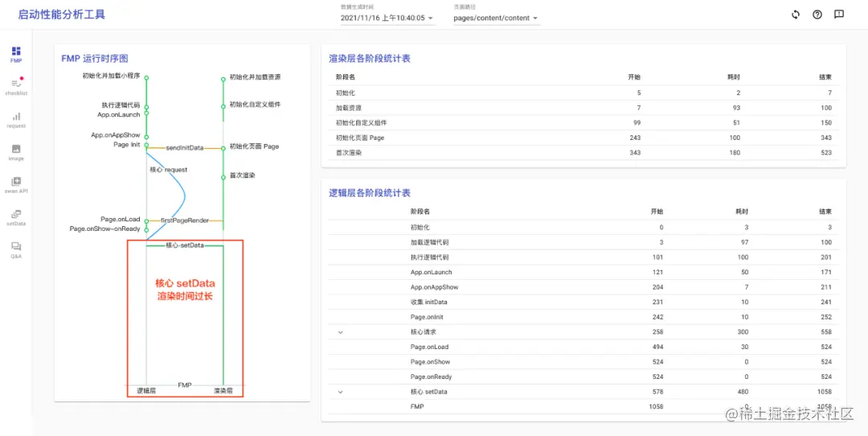
Task: Select the 收集 initData table row
Action: tap(583, 302)
